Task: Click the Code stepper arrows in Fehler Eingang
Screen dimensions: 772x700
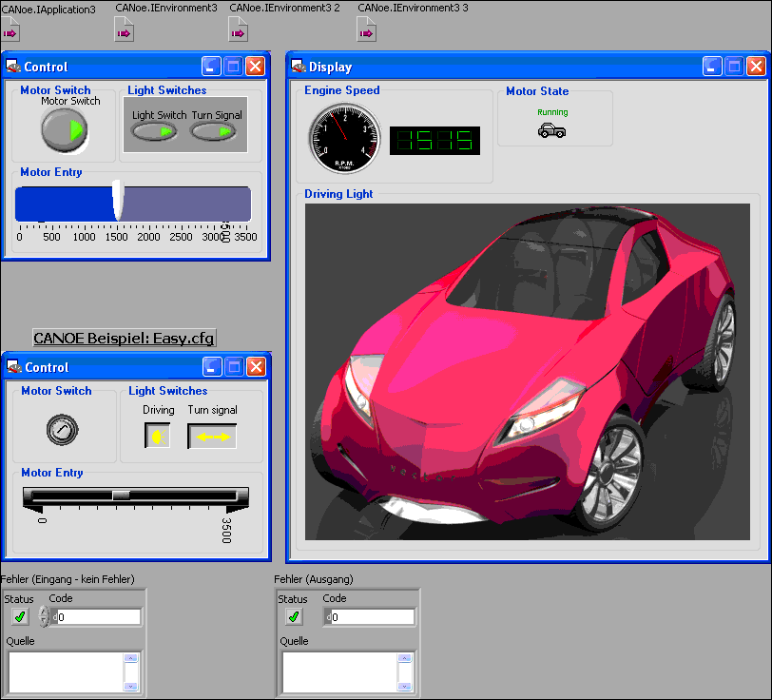Action: click(44, 617)
